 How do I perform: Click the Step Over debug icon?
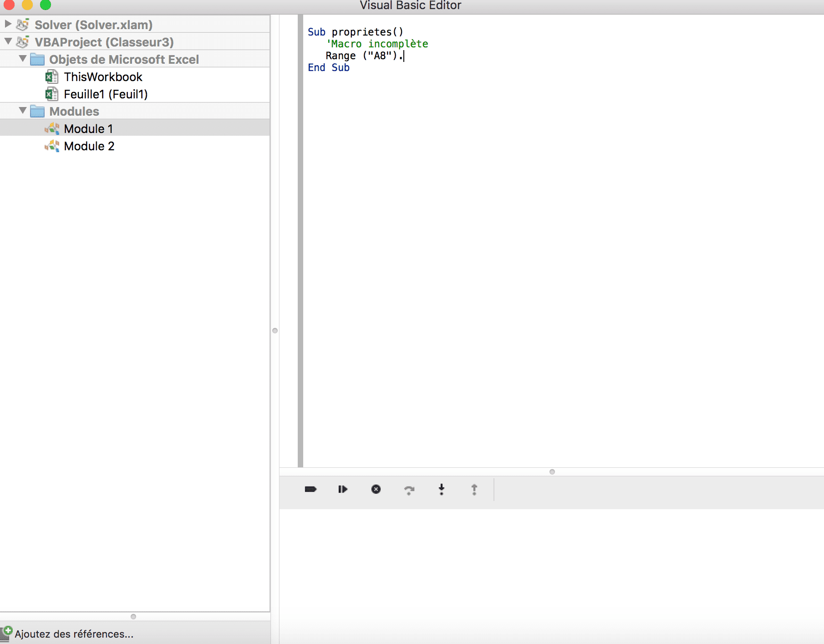coord(409,490)
